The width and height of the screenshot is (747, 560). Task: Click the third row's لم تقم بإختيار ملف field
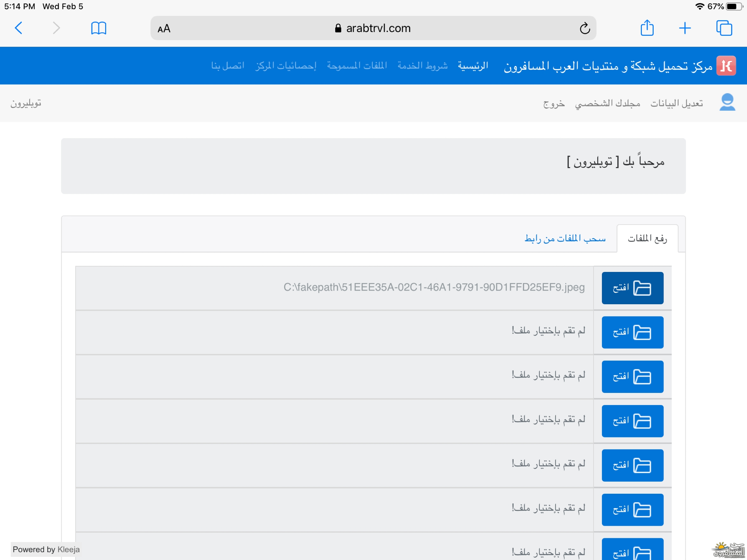[334, 377]
